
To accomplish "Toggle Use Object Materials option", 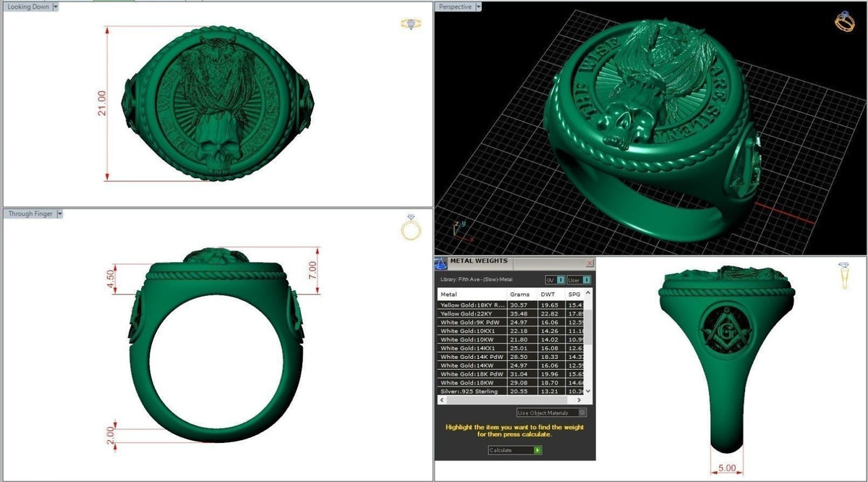I will coord(552,413).
